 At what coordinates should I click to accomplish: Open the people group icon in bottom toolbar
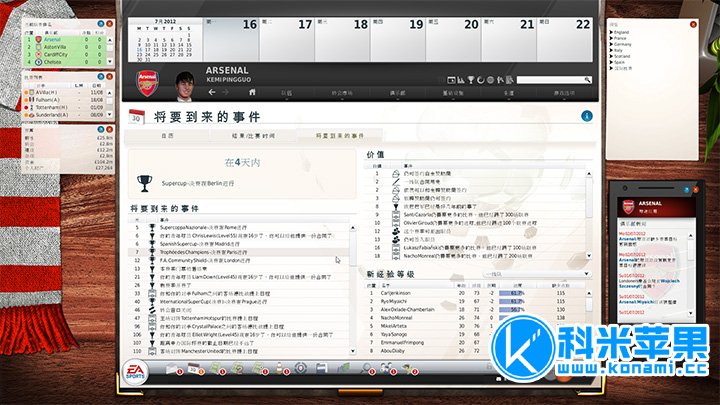387,368
